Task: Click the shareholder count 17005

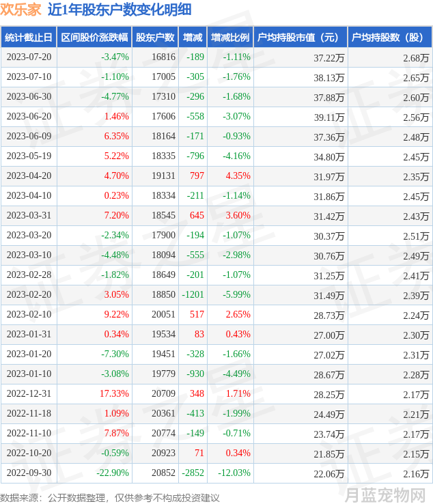Action: click(164, 76)
